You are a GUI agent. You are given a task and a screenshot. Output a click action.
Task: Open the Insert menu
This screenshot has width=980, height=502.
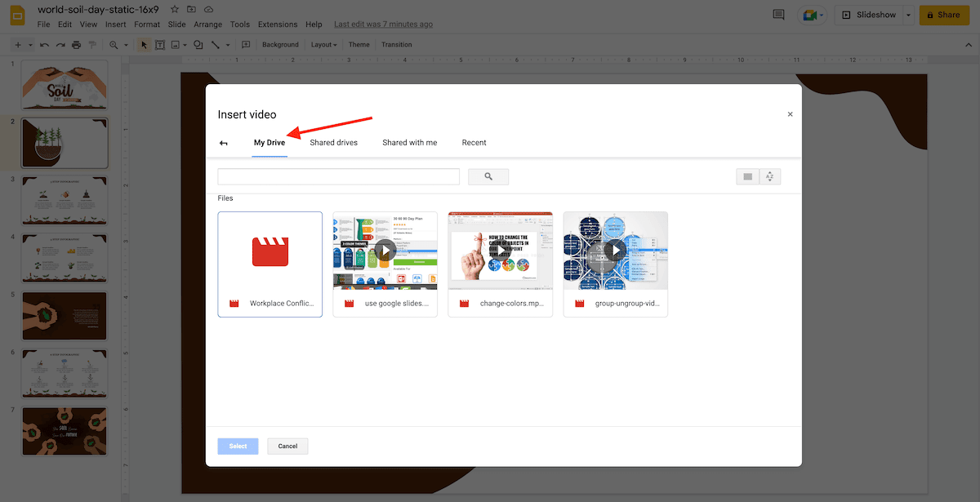[x=116, y=24]
